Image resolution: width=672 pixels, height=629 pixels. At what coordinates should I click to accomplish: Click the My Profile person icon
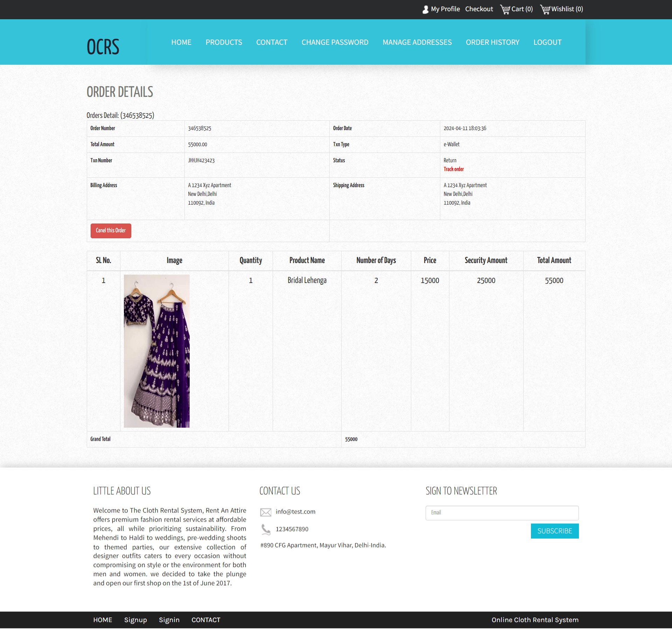(x=425, y=9)
